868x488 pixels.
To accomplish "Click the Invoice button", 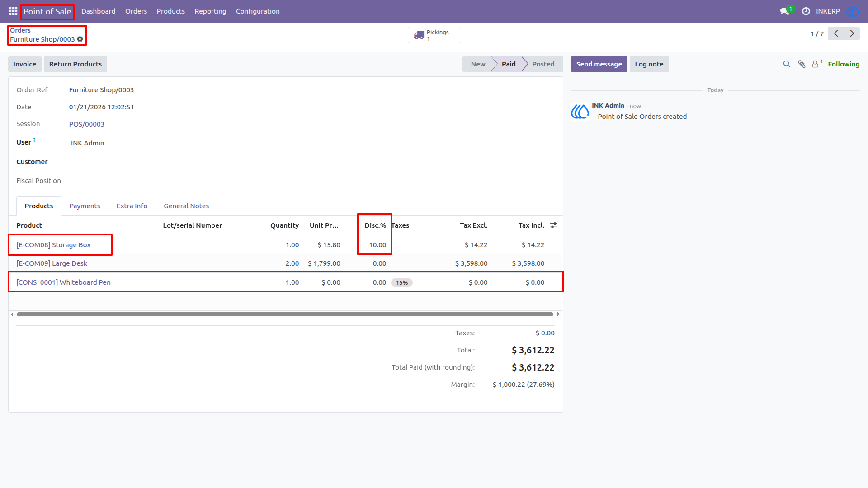I will pos(24,64).
